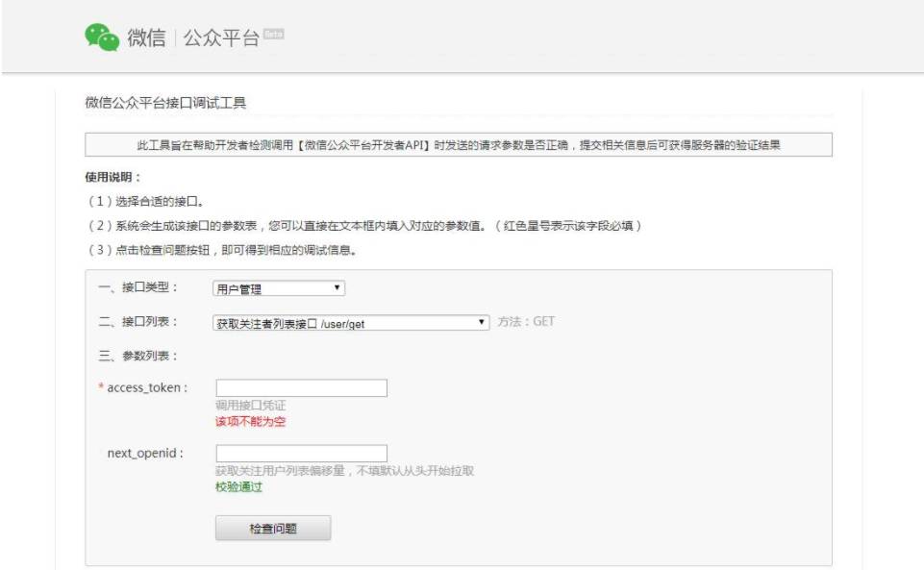Click instruction line (1) 选择合适的接口
The height and width of the screenshot is (570, 924).
point(146,202)
